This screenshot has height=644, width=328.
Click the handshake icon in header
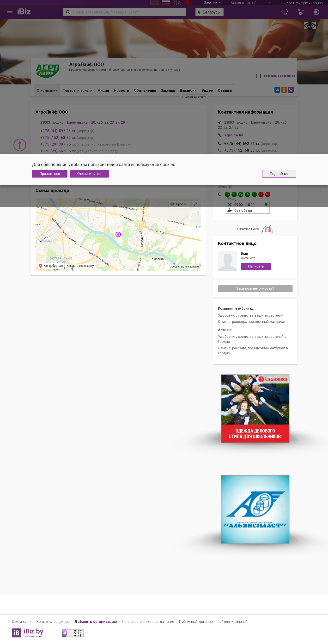285,12
